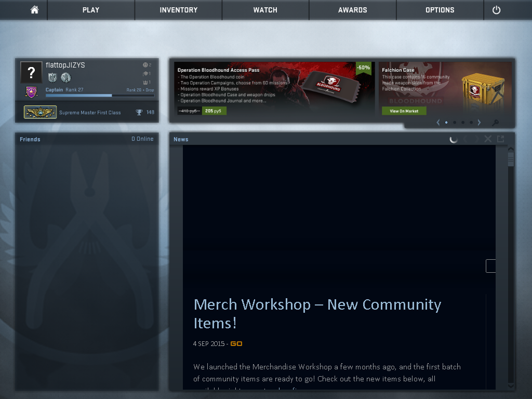Click the News scrollbar down arrow

click(511, 386)
